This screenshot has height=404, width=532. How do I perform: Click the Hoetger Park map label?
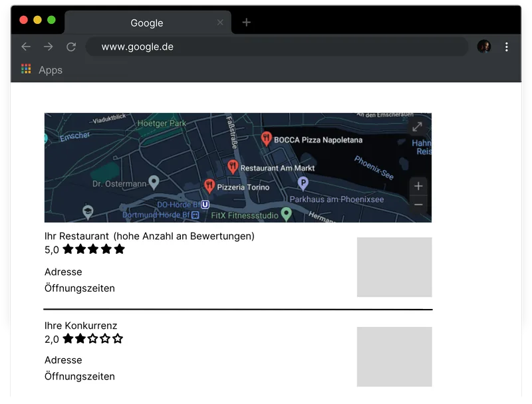162,124
